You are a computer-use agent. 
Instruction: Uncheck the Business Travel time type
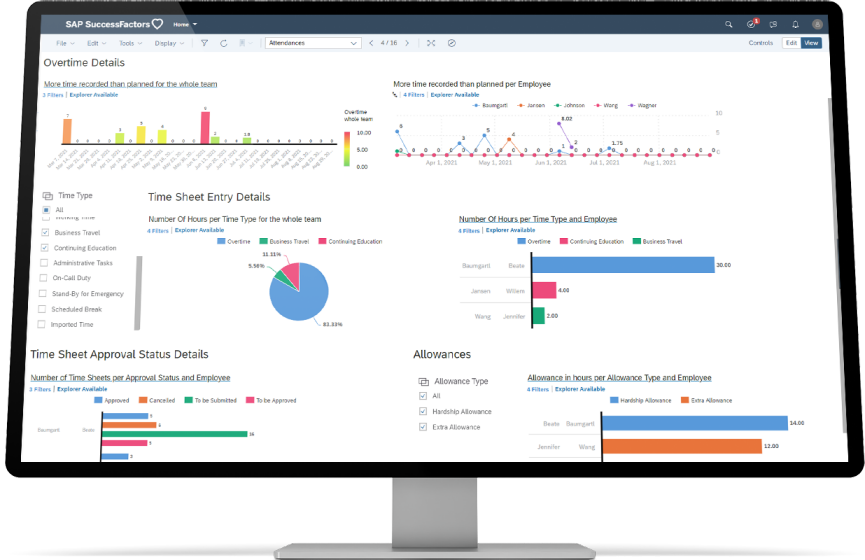point(44,232)
